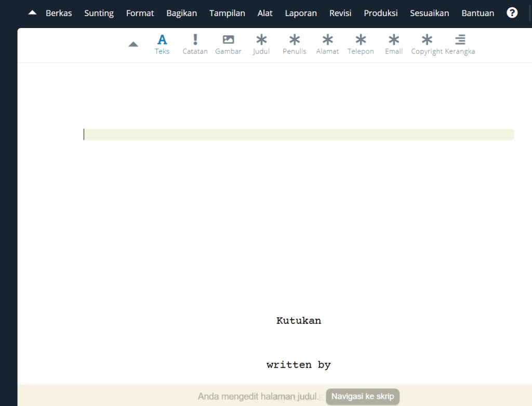
Task: Insert a Gambar image element
Action: [x=228, y=40]
